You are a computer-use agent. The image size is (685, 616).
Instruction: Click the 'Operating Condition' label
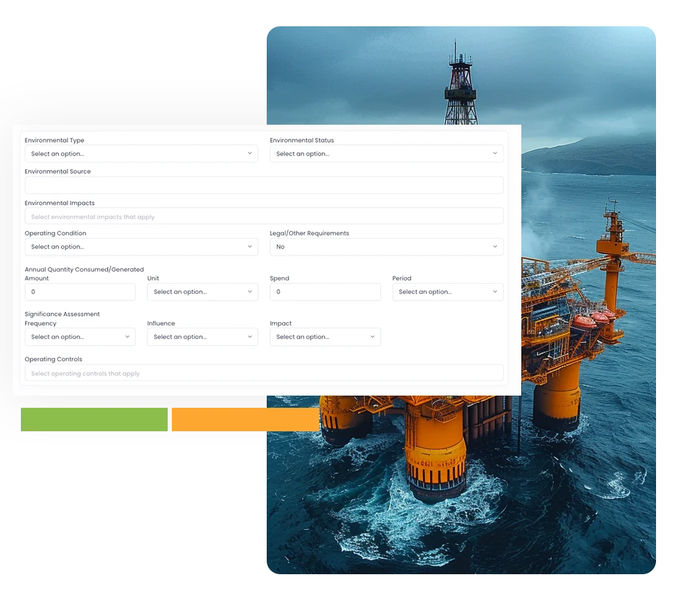[x=55, y=233]
